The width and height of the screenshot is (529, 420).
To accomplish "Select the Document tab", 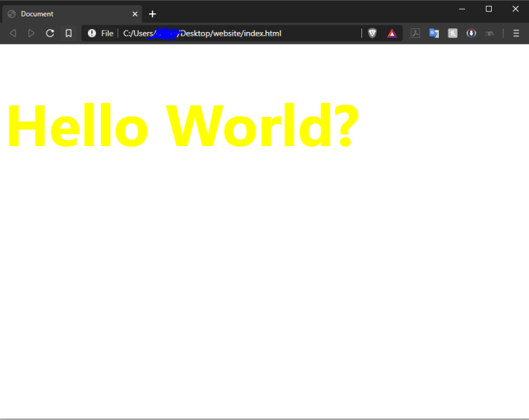I will (x=72, y=14).
